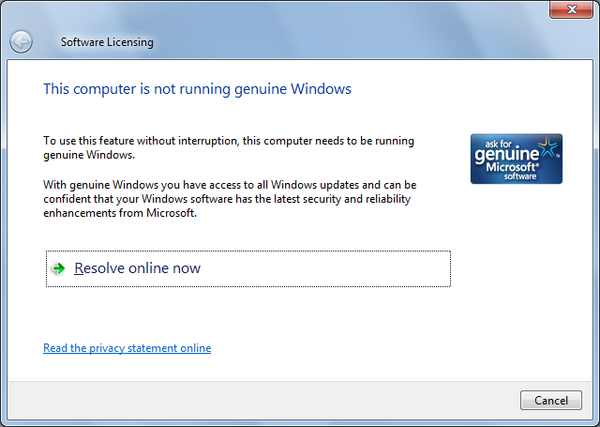This screenshot has width=600, height=427.
Task: Click the Software Licensing title text
Action: tap(107, 42)
